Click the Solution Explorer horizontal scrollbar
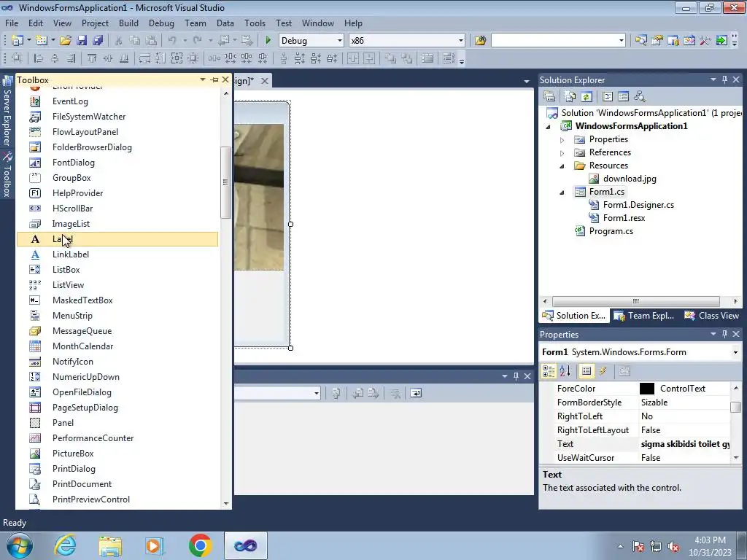 635,301
